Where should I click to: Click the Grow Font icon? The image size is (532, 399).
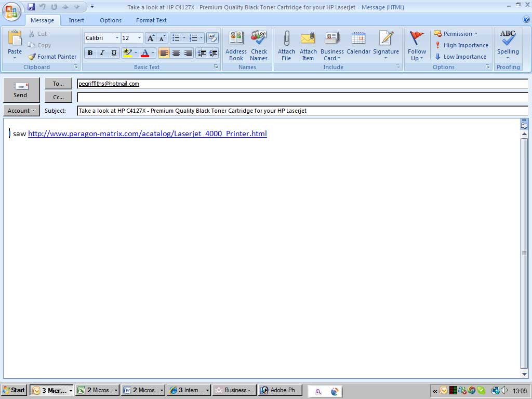(x=150, y=38)
